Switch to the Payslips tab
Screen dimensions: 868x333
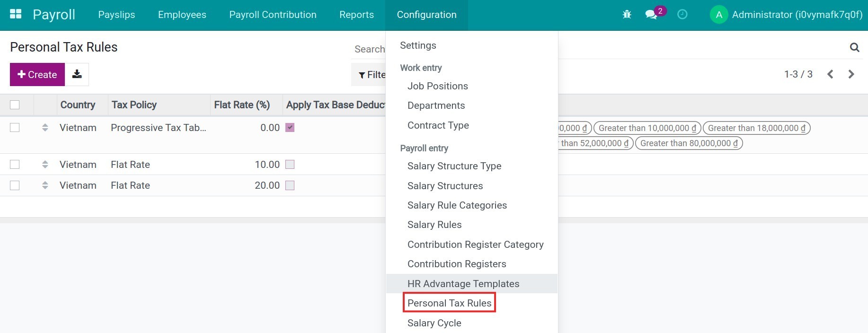click(x=116, y=15)
